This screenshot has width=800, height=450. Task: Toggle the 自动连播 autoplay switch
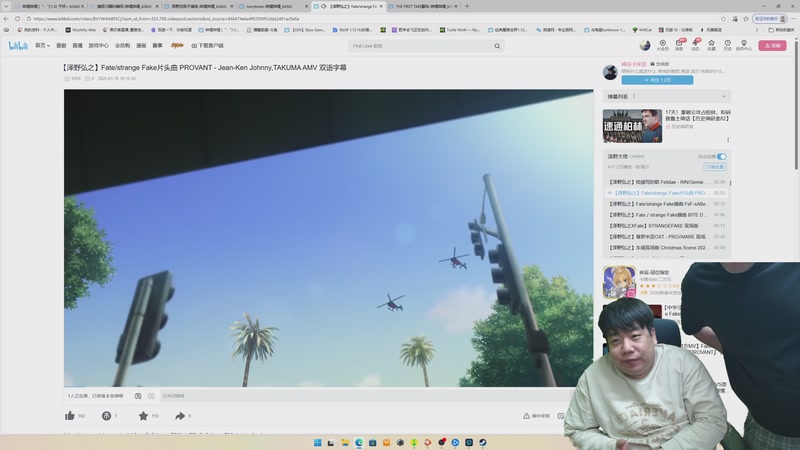click(x=721, y=157)
